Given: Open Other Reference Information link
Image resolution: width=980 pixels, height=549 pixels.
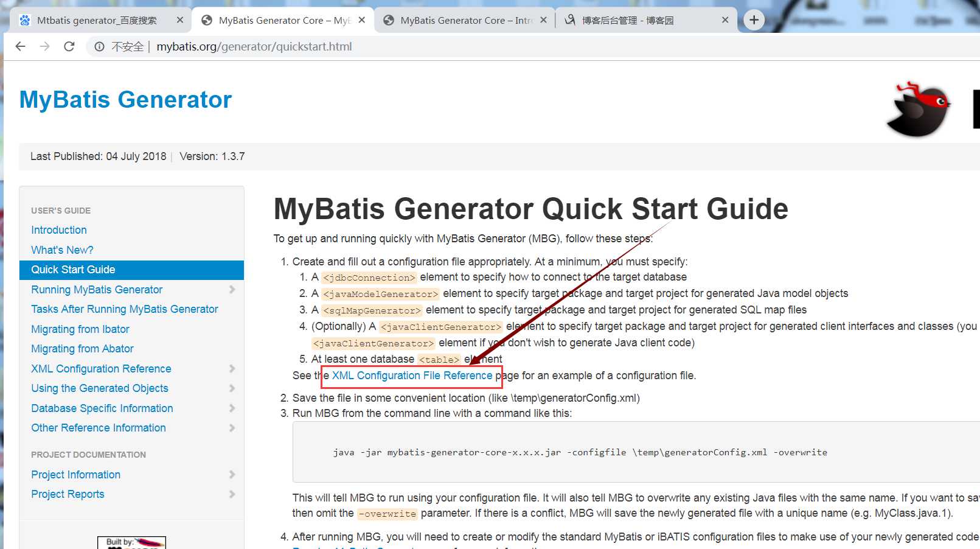Looking at the screenshot, I should coord(99,428).
